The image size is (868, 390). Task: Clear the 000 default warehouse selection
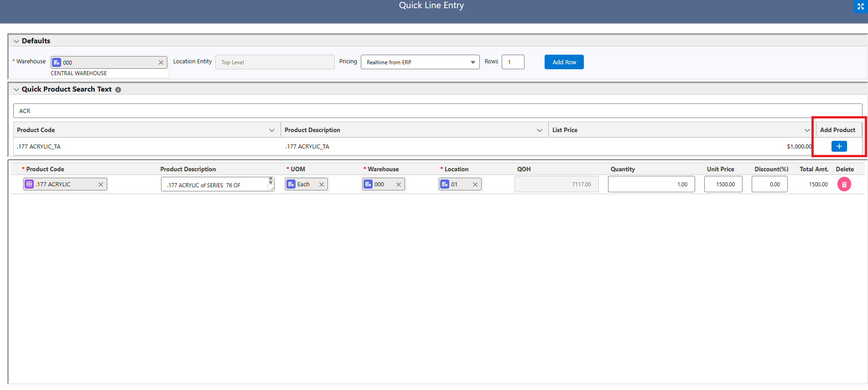[x=161, y=62]
